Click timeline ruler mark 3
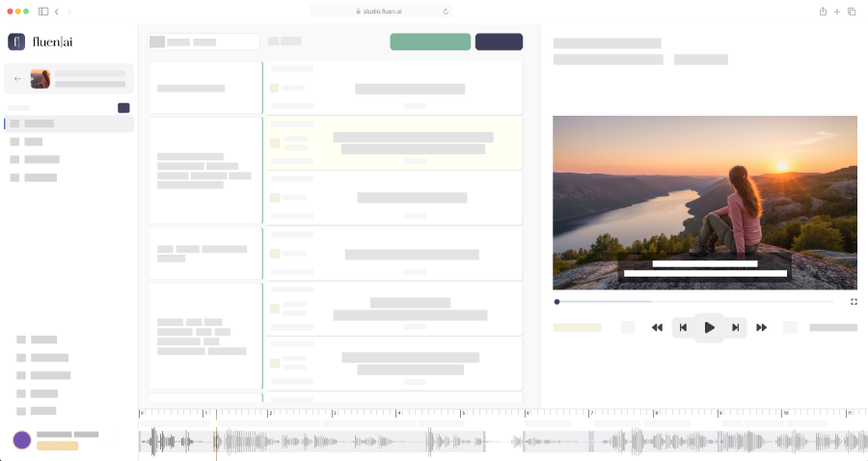Viewport: 868px width, 461px height. click(x=334, y=413)
